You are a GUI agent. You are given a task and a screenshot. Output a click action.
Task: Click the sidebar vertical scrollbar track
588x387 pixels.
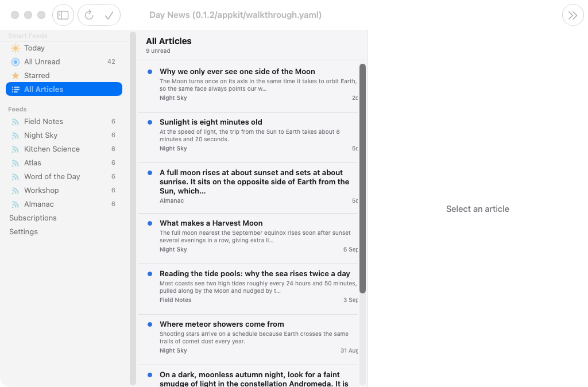(133, 208)
